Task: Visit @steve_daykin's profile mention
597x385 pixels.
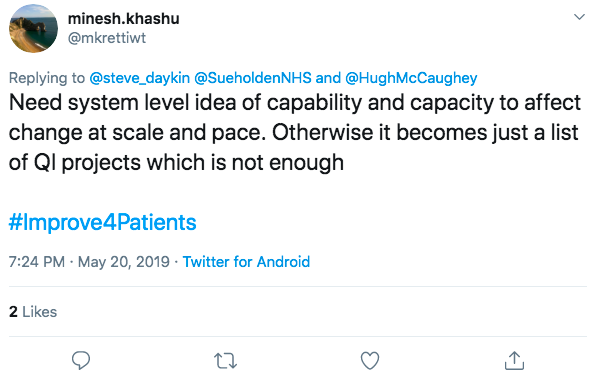Action: [x=139, y=78]
